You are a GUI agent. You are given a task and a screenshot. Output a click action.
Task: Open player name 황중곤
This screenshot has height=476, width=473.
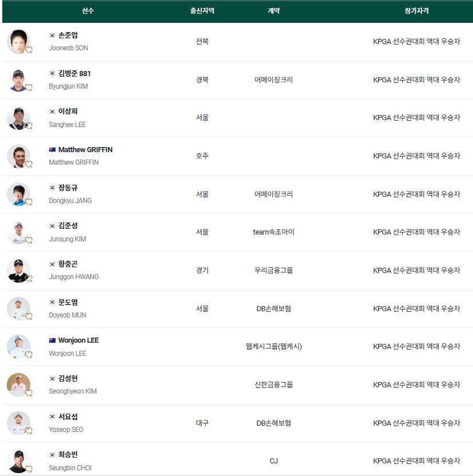[x=68, y=264]
